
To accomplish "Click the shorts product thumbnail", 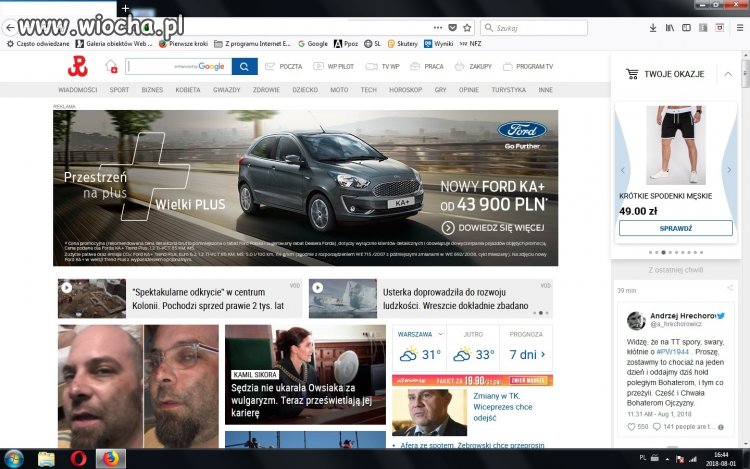I will point(676,145).
